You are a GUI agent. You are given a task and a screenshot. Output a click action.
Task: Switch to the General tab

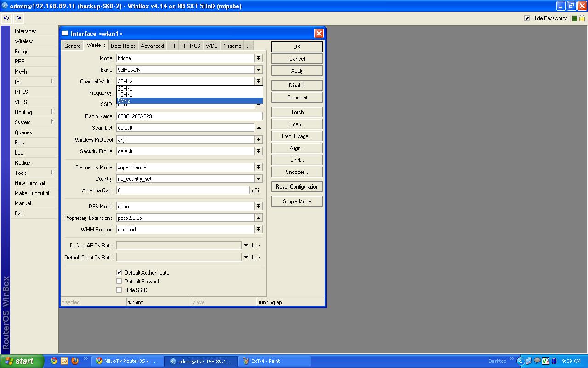73,46
